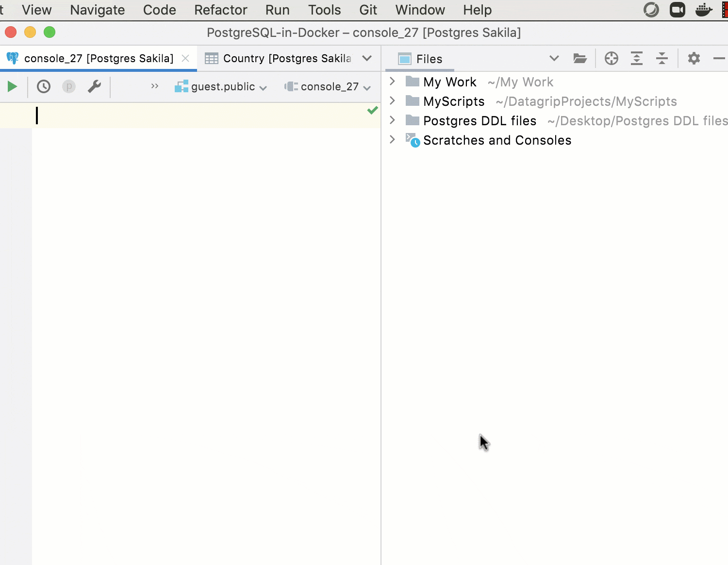
Task: Hide the Files tool window
Action: coord(719,59)
